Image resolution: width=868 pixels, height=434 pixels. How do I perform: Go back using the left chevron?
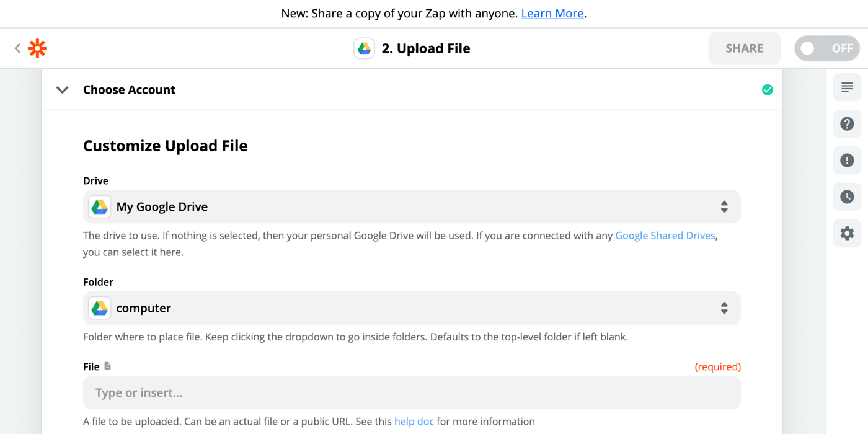tap(16, 48)
